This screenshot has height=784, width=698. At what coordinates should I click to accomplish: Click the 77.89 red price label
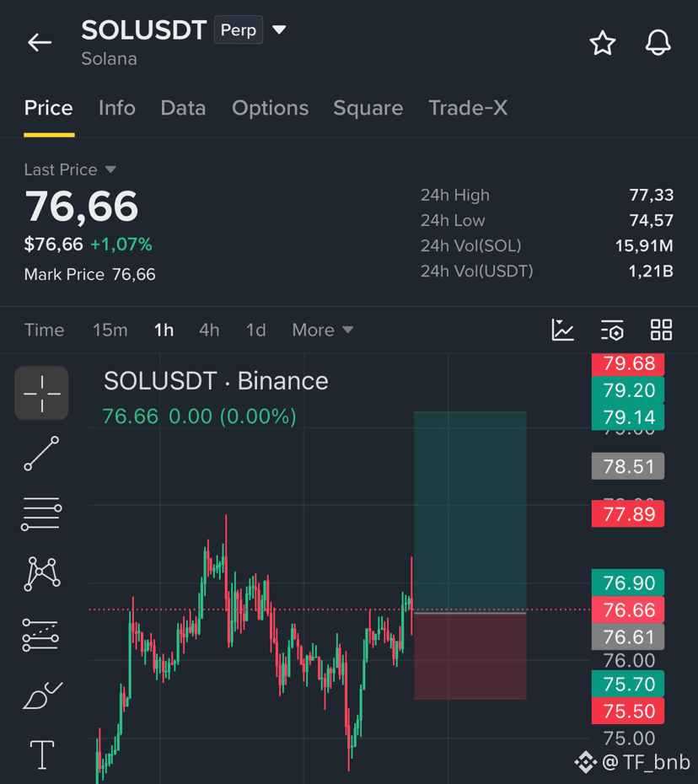coord(628,513)
